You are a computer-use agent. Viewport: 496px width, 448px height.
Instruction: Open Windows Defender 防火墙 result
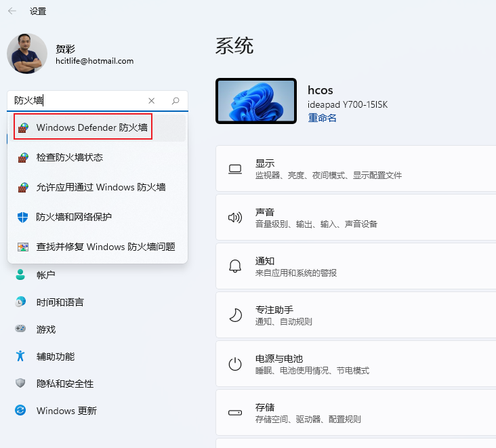[x=98, y=127]
